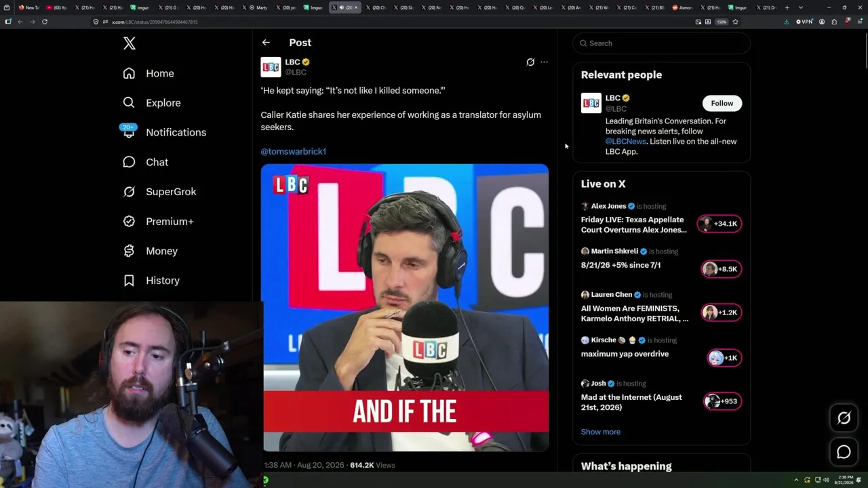Screen dimensions: 868x488
Task: Go back using the Post back arrow
Action: pyautogui.click(x=266, y=43)
